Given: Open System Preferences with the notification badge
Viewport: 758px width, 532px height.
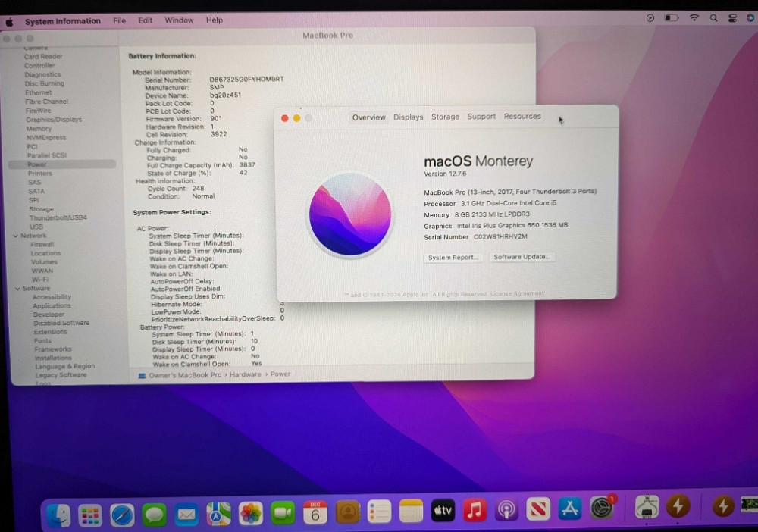Looking at the screenshot, I should point(601,509).
